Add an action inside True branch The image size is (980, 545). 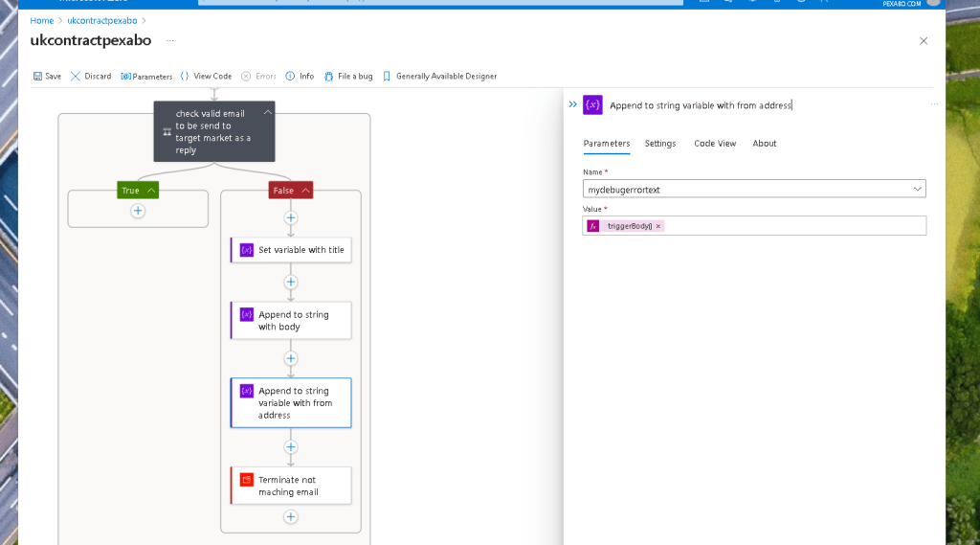tap(138, 211)
